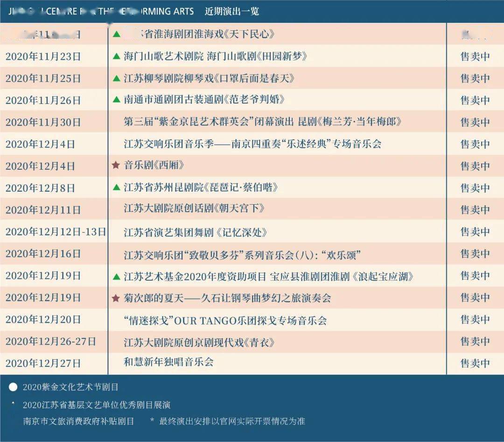504x442 pixels.
Task: Select 久石让钢琴曲梦幻之旅演奏会 title
Action: click(266, 298)
